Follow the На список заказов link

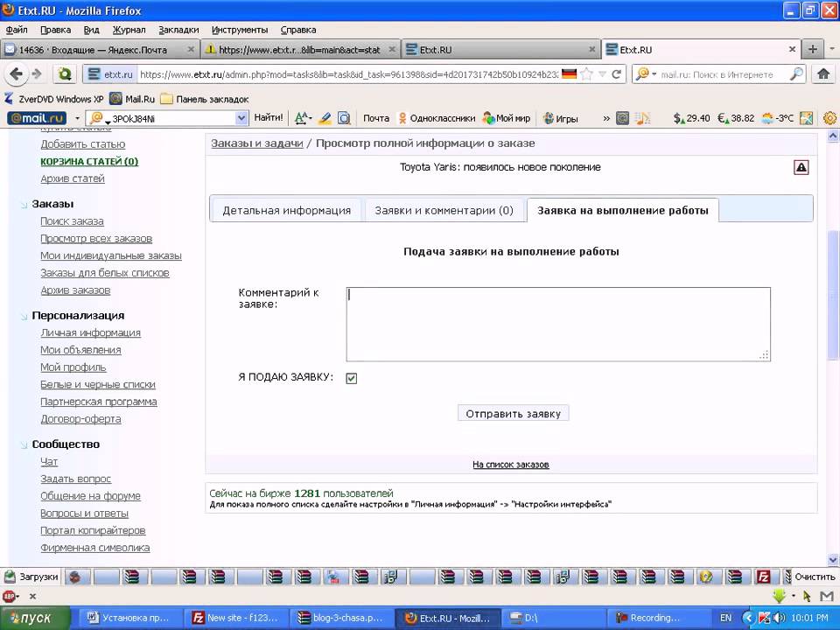[510, 465]
